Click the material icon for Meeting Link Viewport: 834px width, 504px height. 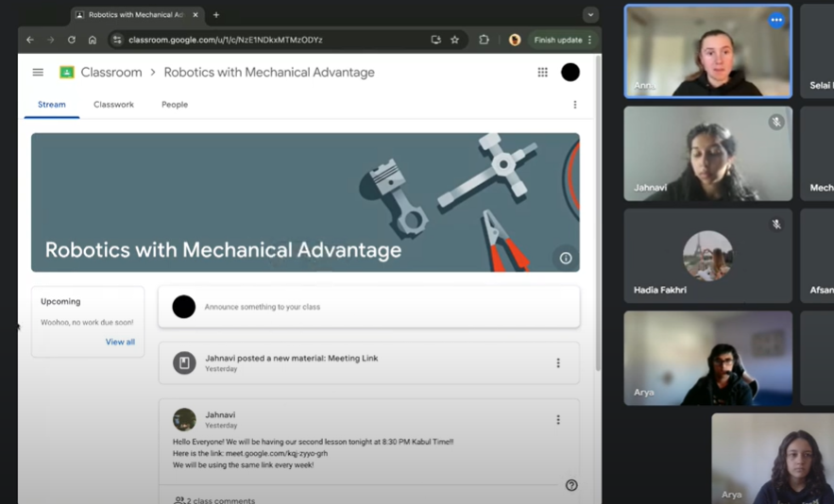pos(184,363)
